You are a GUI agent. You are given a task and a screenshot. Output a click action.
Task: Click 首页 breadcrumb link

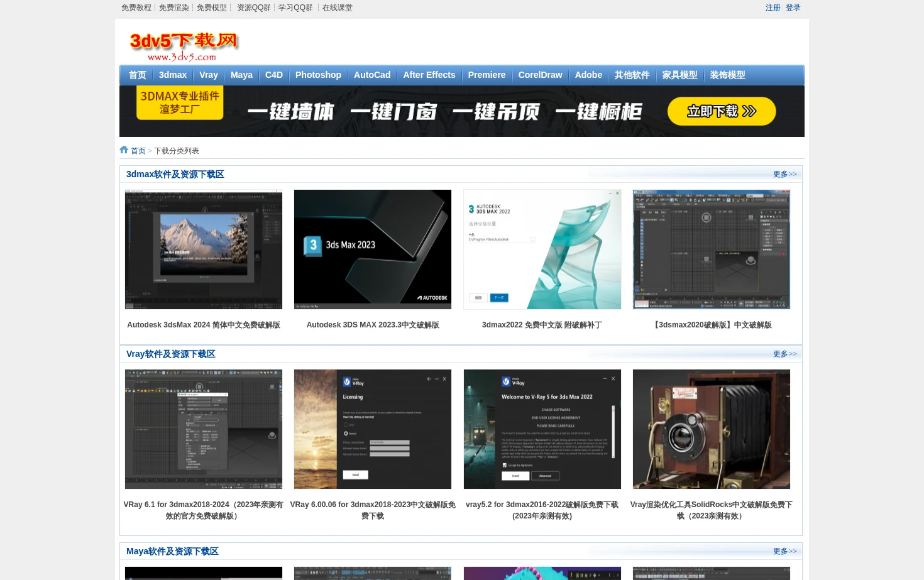138,151
